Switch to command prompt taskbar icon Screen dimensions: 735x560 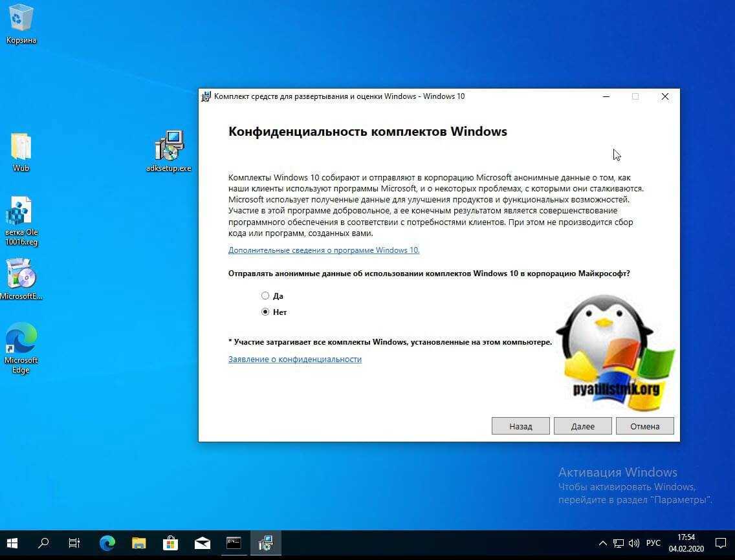pyautogui.click(x=234, y=543)
